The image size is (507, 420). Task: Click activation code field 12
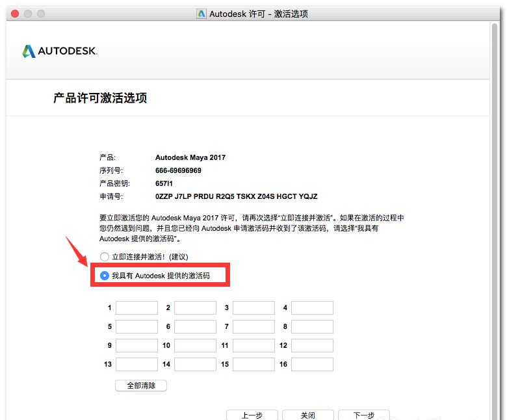tap(313, 345)
